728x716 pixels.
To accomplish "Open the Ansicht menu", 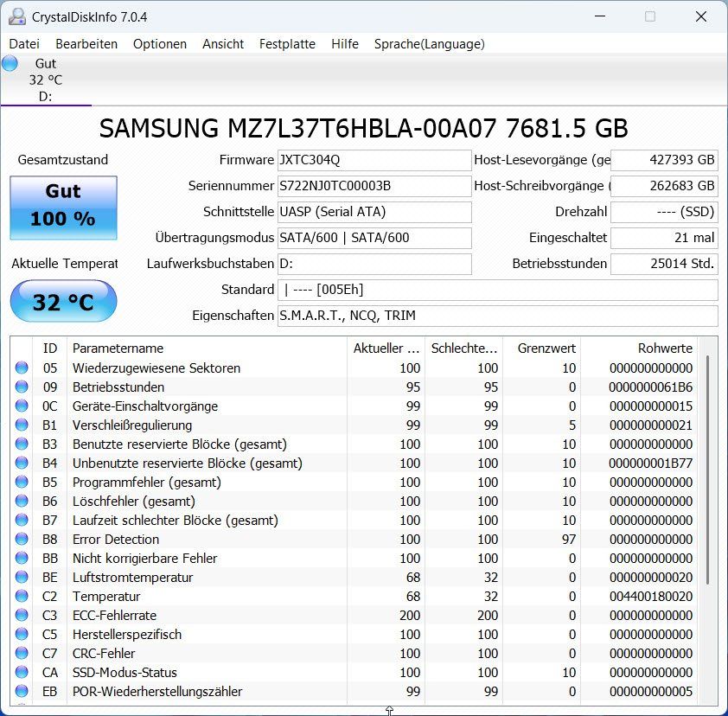I will click(223, 44).
